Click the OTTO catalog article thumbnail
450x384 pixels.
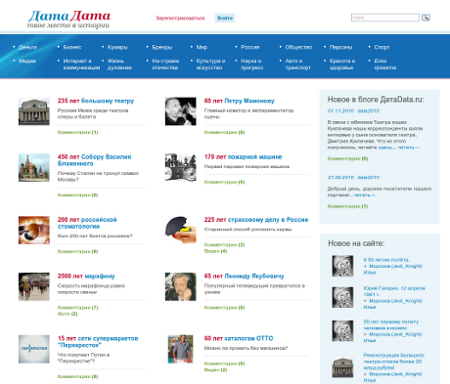point(181,349)
